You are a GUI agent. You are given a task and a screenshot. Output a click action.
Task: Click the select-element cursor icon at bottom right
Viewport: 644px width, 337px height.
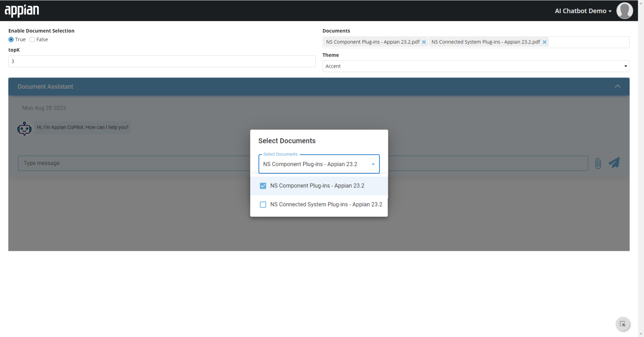[x=623, y=324]
